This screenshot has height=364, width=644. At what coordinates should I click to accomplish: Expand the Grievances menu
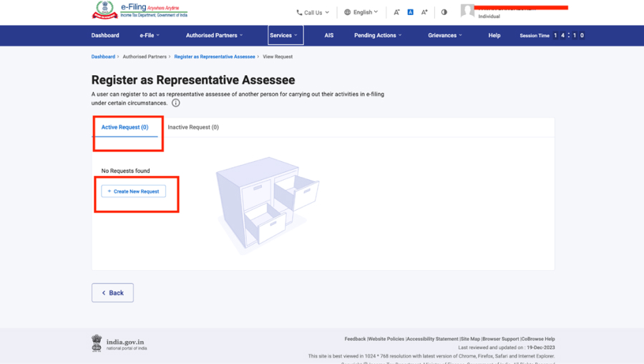445,35
